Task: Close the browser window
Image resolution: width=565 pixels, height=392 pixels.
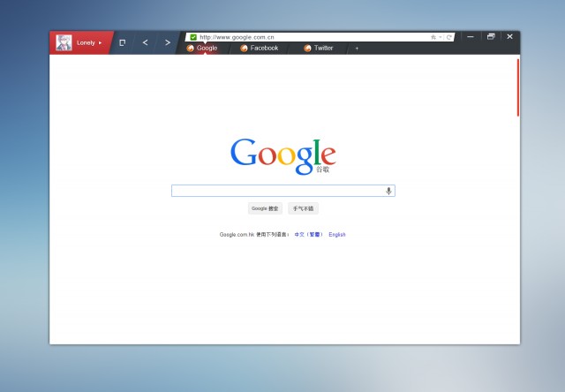Action: coord(510,36)
